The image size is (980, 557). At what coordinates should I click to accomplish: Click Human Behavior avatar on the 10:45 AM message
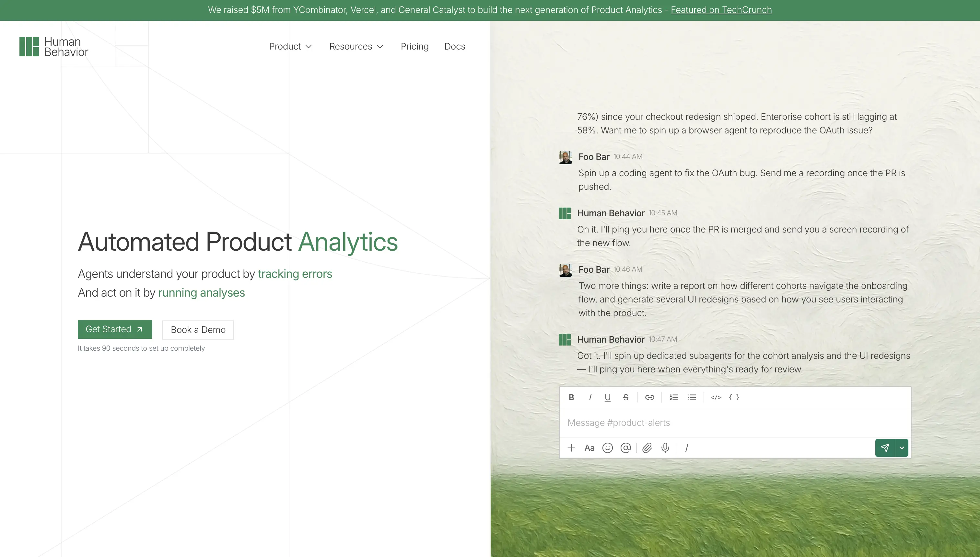(565, 213)
